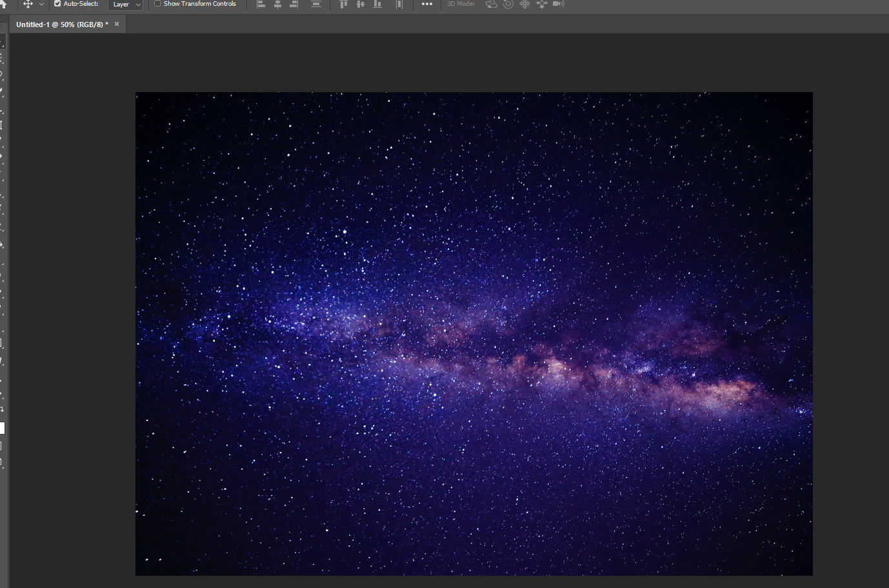Screen dimensions: 889x588
Task: Select the Untitled-1 document tab
Action: coord(62,24)
